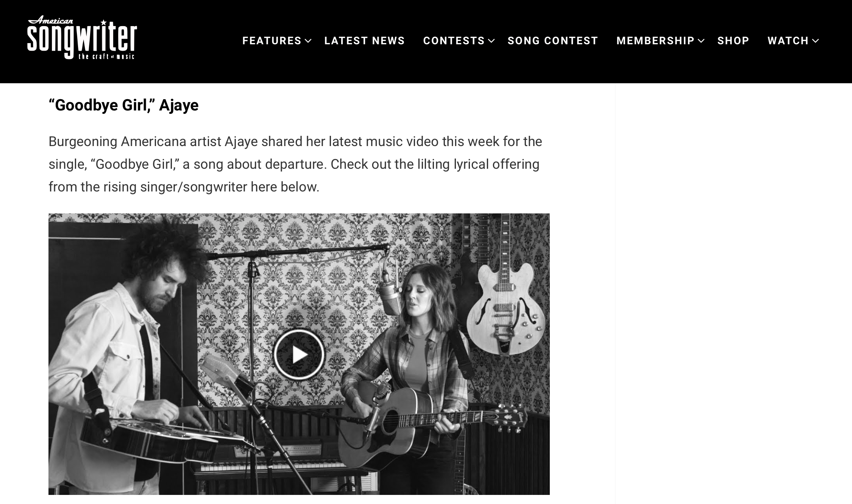Expand the Watch dropdown chevron

pyautogui.click(x=816, y=41)
